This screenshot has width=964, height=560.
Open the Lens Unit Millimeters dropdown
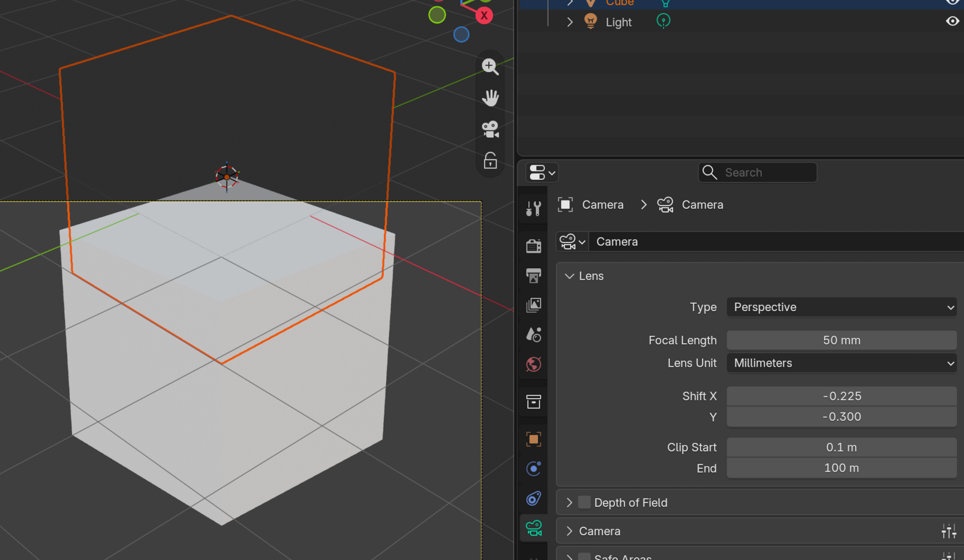click(x=841, y=363)
